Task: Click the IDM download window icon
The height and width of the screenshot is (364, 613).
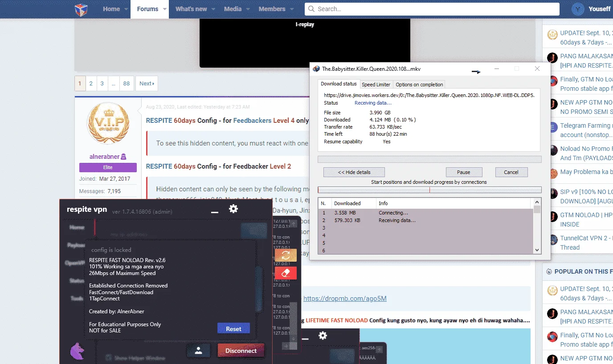Action: tap(316, 69)
